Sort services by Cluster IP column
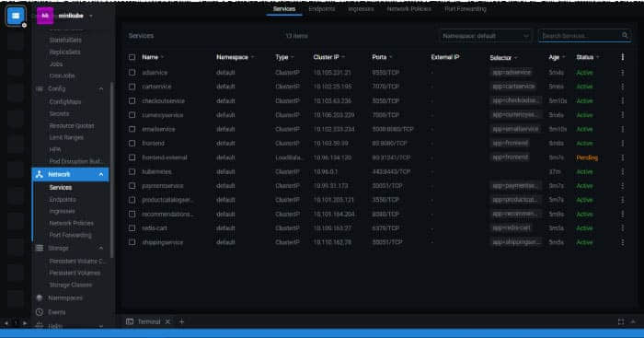Screen dimensions: 644x338 click(x=326, y=57)
